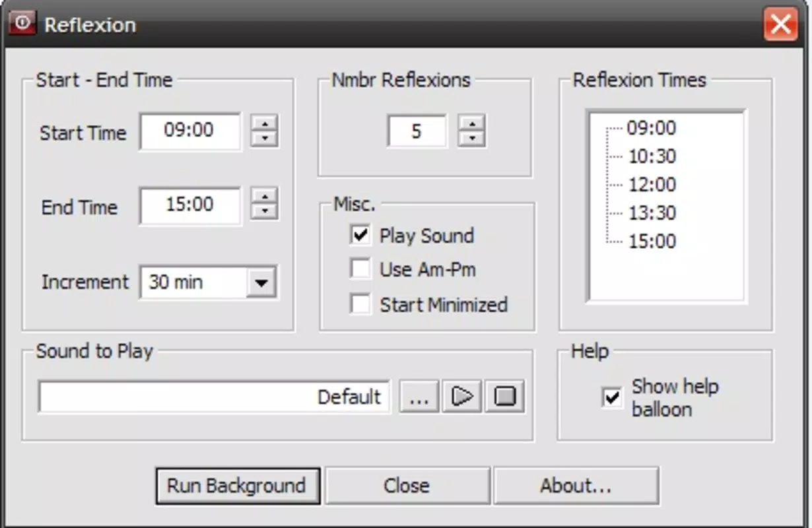Decrease End Time with the down arrow

tap(265, 212)
